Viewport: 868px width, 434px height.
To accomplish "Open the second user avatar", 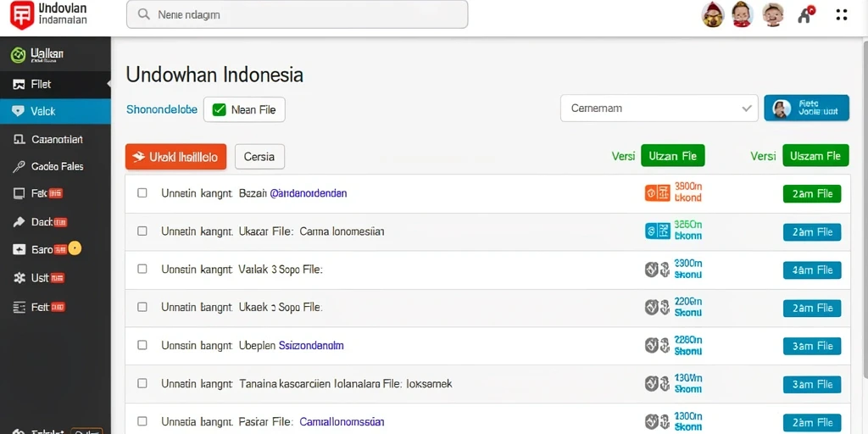I will click(x=743, y=15).
